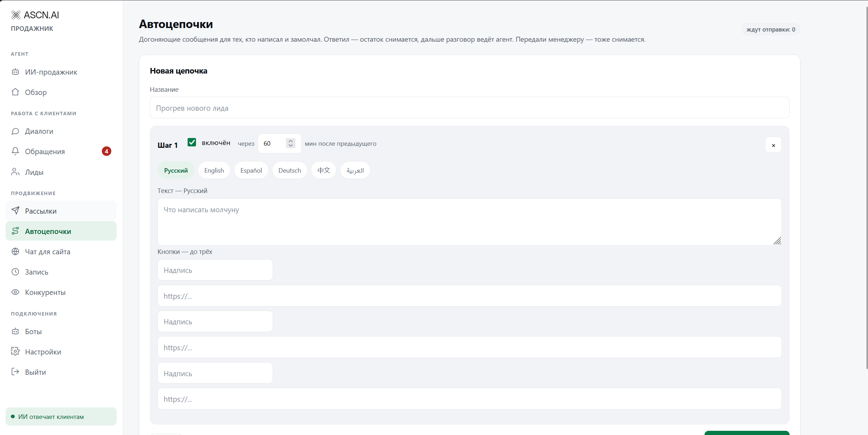This screenshot has height=435, width=868.
Task: Open Диалоги chat bubble icon
Action: tap(15, 131)
